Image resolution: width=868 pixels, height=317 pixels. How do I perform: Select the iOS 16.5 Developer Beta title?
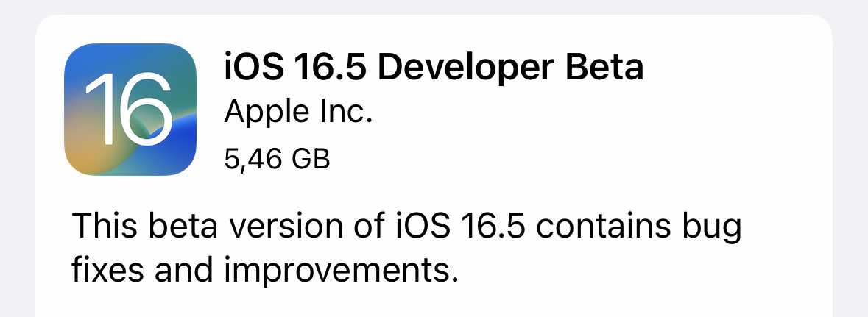tap(434, 67)
